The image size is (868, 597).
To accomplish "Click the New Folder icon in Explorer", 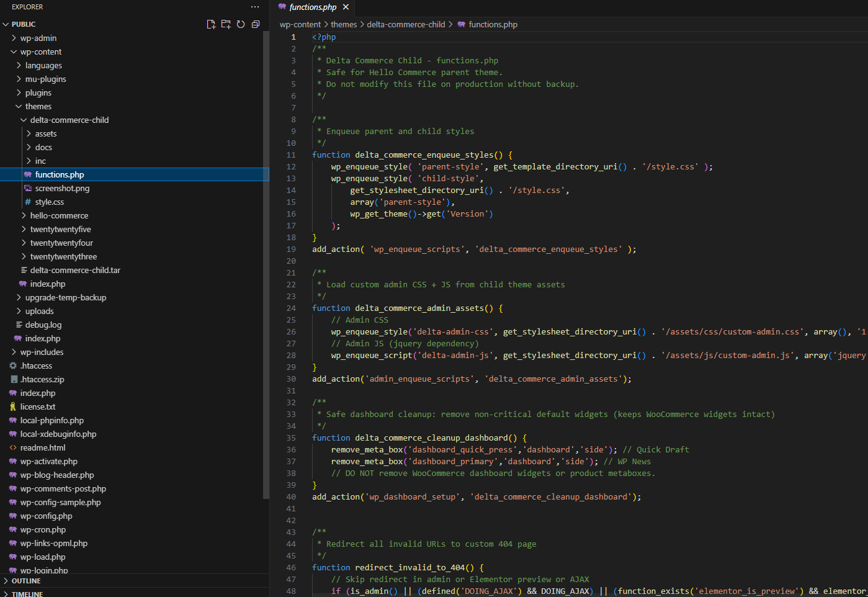I will [x=226, y=24].
